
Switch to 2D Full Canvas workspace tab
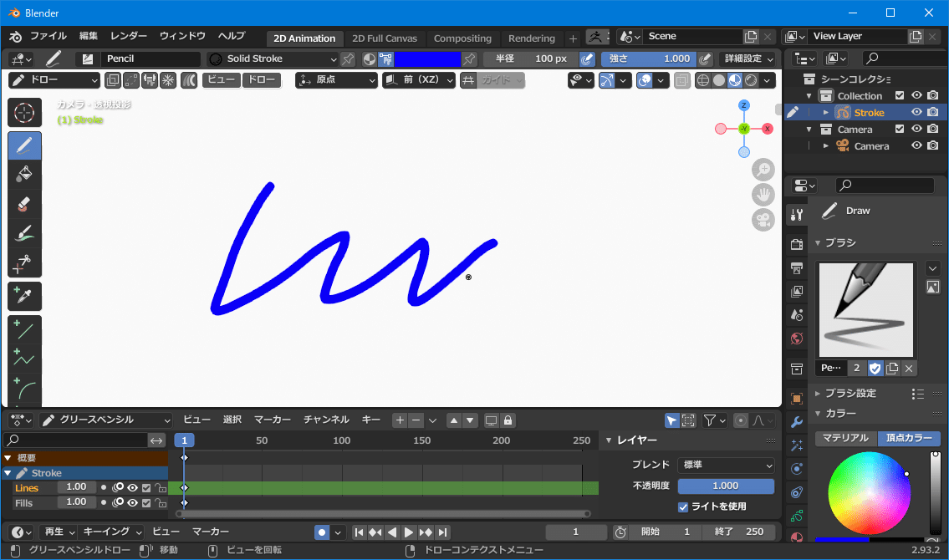(x=385, y=38)
